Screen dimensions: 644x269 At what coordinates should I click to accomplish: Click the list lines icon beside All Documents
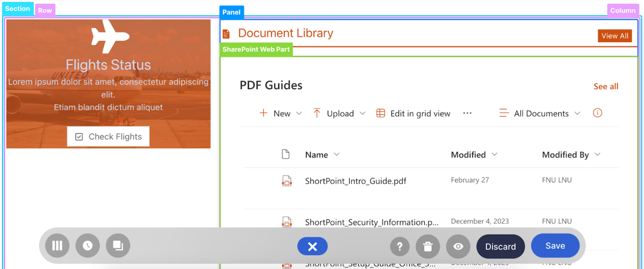tap(504, 113)
